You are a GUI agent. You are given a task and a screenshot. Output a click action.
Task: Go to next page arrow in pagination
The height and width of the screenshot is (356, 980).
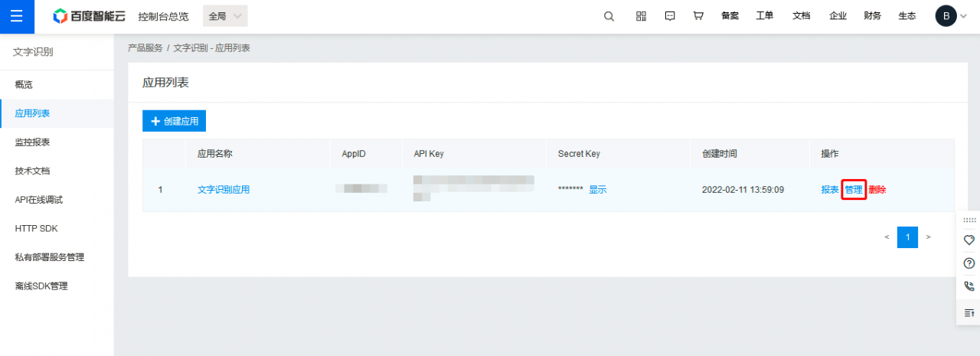(x=928, y=237)
